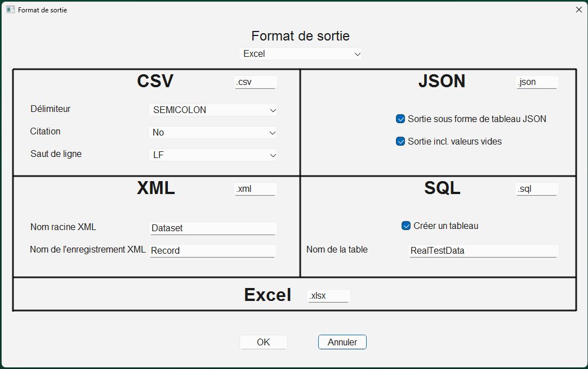Close the Format de sortie dialog
This screenshot has height=369, width=588.
point(578,10)
